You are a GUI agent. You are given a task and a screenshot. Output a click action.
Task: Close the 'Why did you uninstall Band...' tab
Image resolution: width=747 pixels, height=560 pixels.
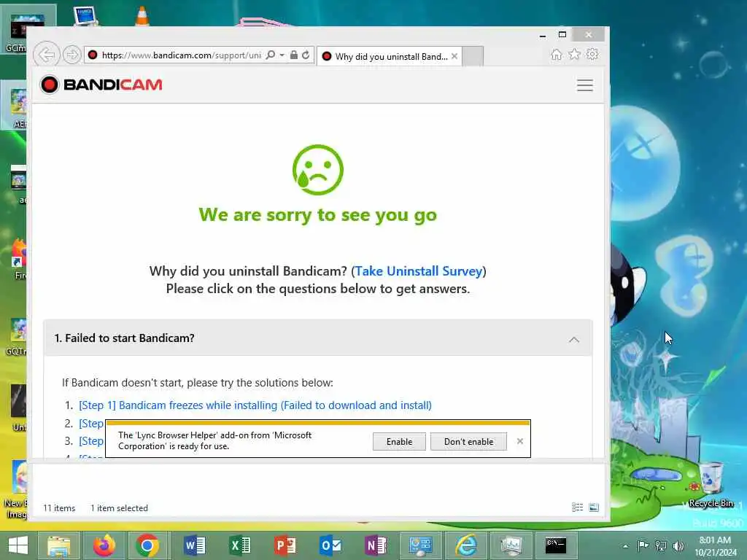click(454, 56)
